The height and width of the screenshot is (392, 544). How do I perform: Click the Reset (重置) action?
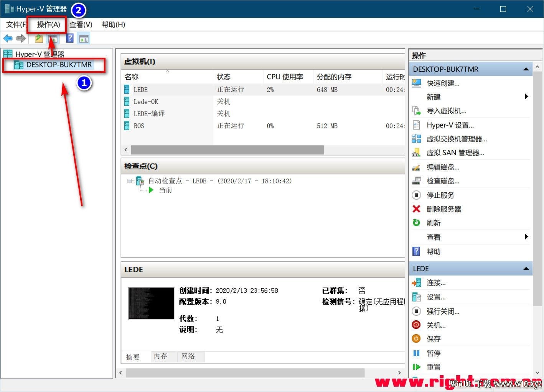(433, 367)
